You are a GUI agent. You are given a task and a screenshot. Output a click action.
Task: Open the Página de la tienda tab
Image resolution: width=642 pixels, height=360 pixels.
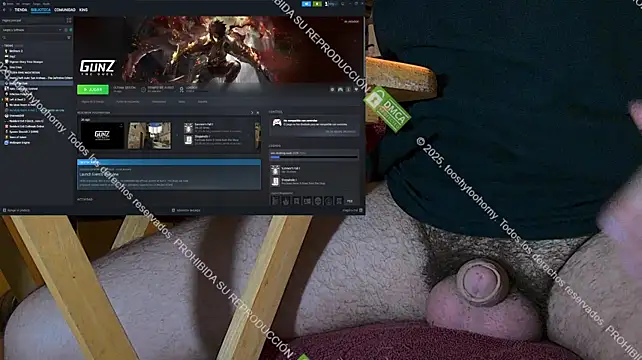coord(93,102)
